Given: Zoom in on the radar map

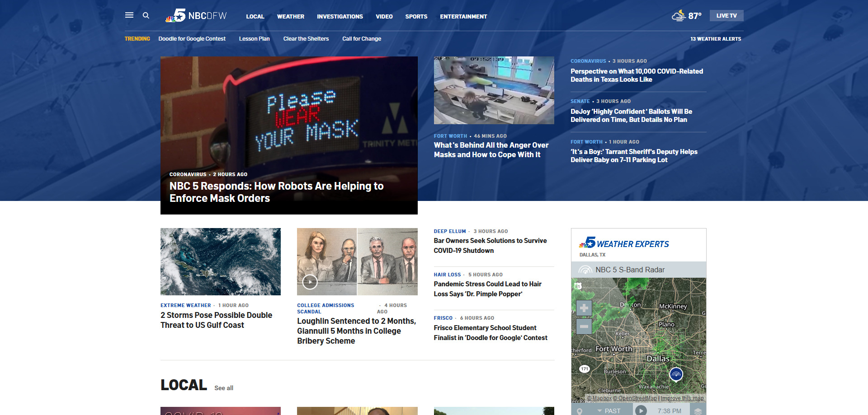Looking at the screenshot, I should pos(584,308).
